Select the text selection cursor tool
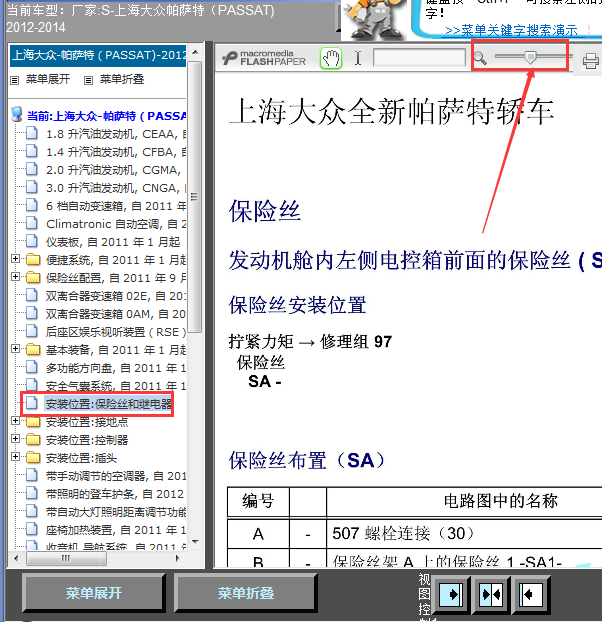The image size is (602, 622). tap(358, 58)
